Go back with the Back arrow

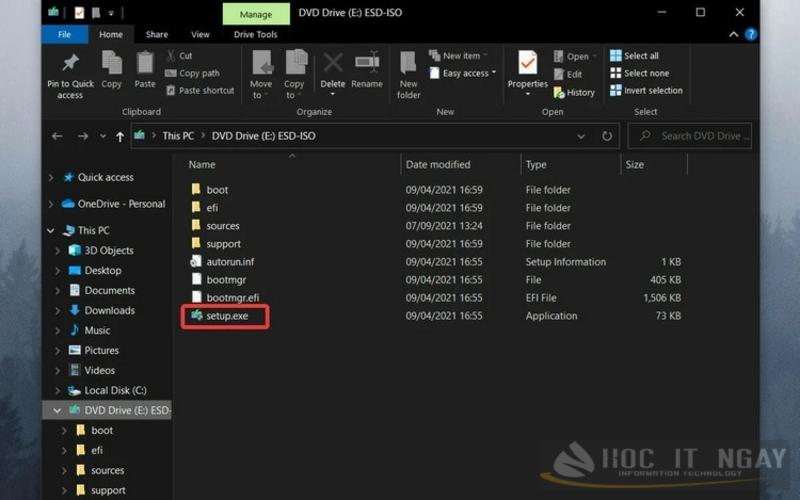(x=57, y=136)
